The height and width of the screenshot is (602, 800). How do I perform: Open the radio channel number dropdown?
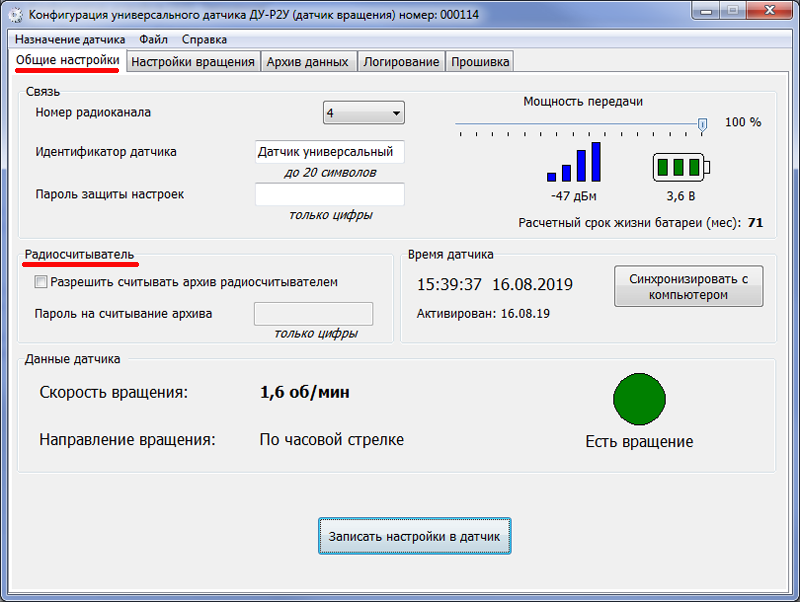364,113
